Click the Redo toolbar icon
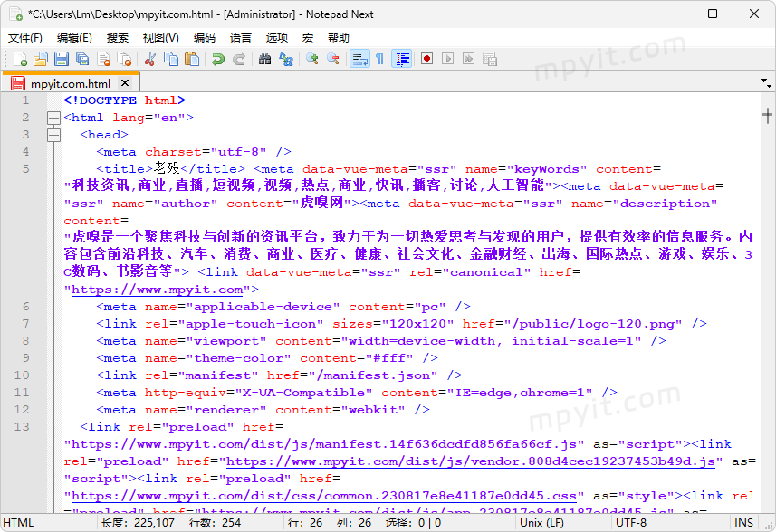Screen dimensions: 776x532 coord(239,59)
